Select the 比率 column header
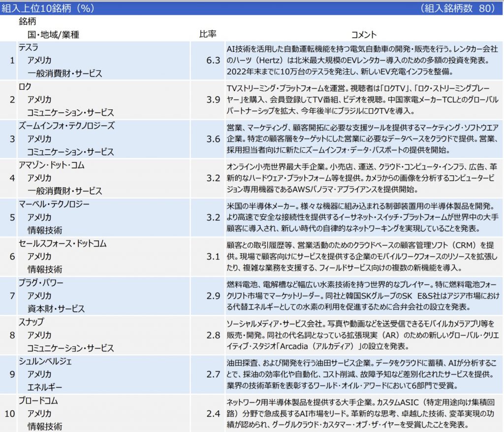 pyautogui.click(x=207, y=34)
